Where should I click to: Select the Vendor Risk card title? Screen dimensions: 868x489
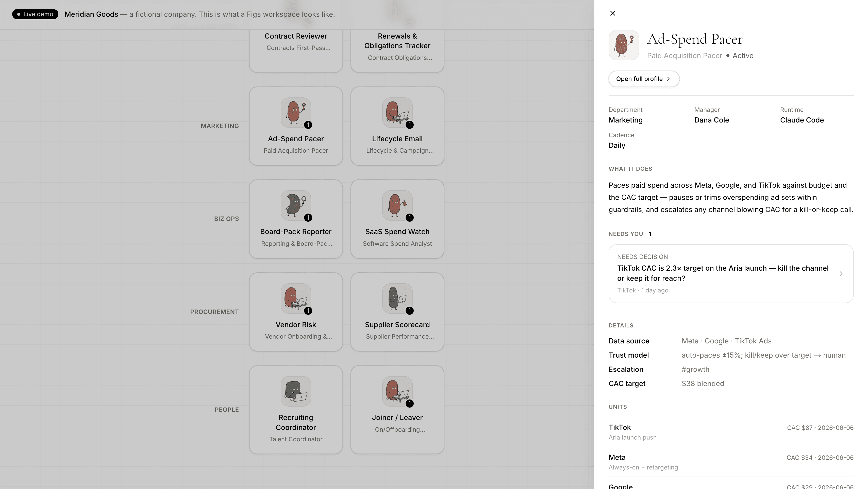coord(295,325)
